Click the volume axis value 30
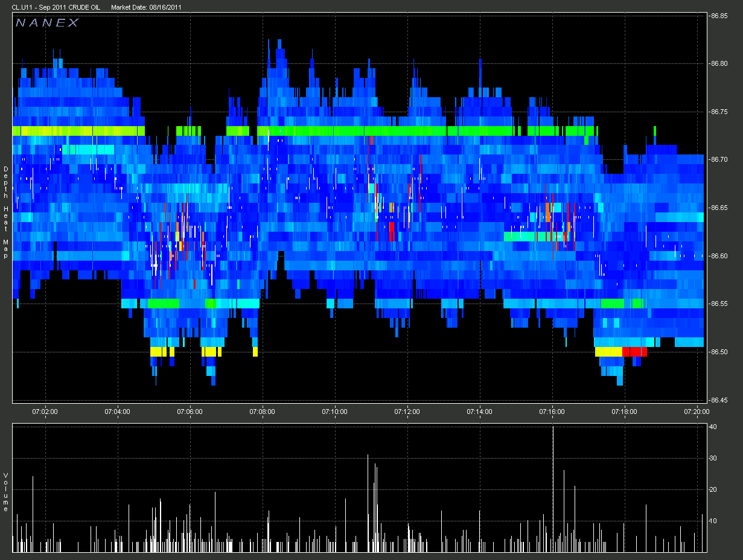Viewport: 743px width, 560px height. coord(713,458)
